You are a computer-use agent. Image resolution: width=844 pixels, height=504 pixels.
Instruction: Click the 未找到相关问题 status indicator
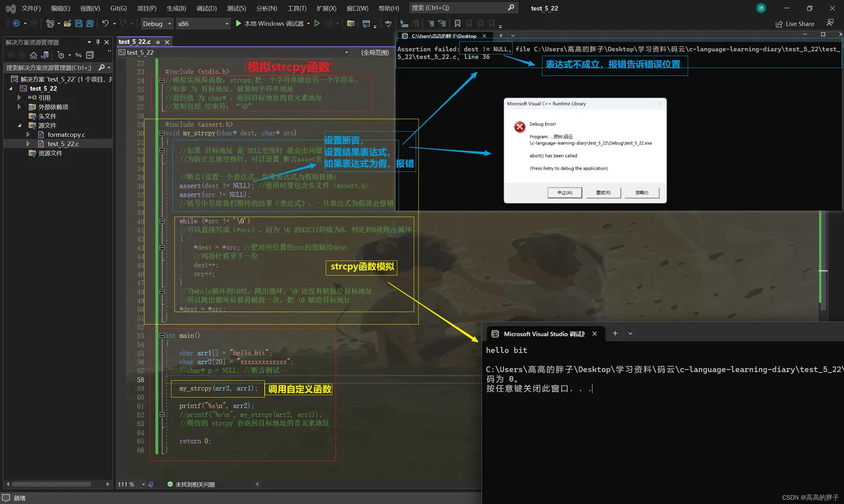point(191,484)
